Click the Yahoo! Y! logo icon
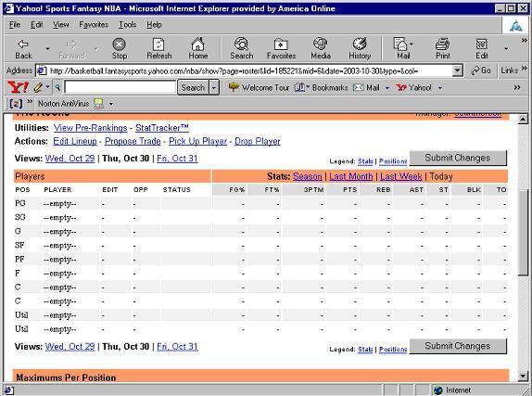 (18, 87)
